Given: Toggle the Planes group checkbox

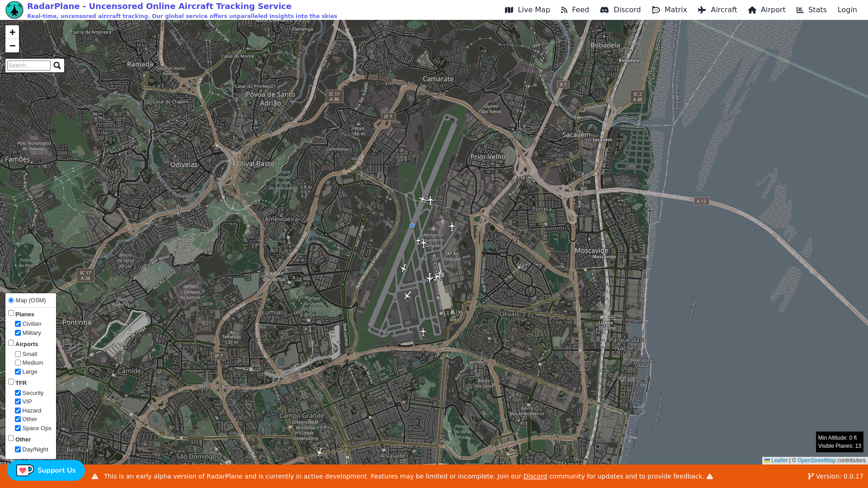Looking at the screenshot, I should 11,313.
